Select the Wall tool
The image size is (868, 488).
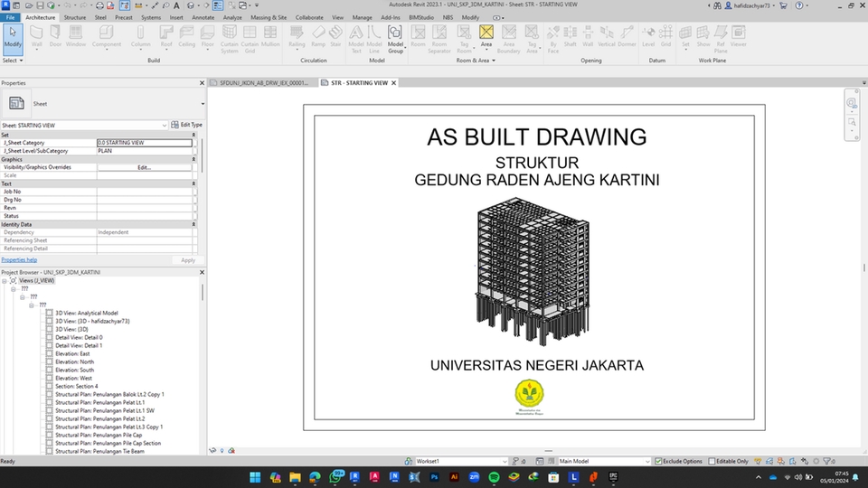36,37
